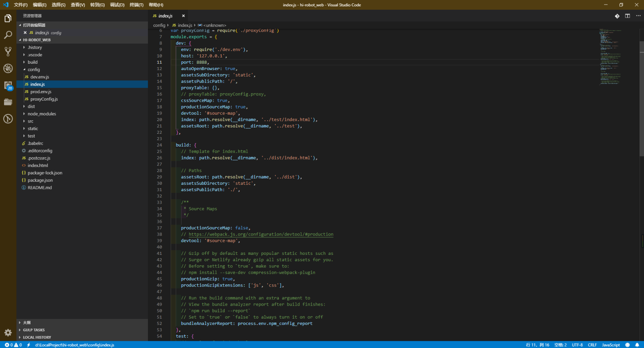644x348 pixels.
Task: Open the feedback smiley in status bar
Action: (628, 345)
